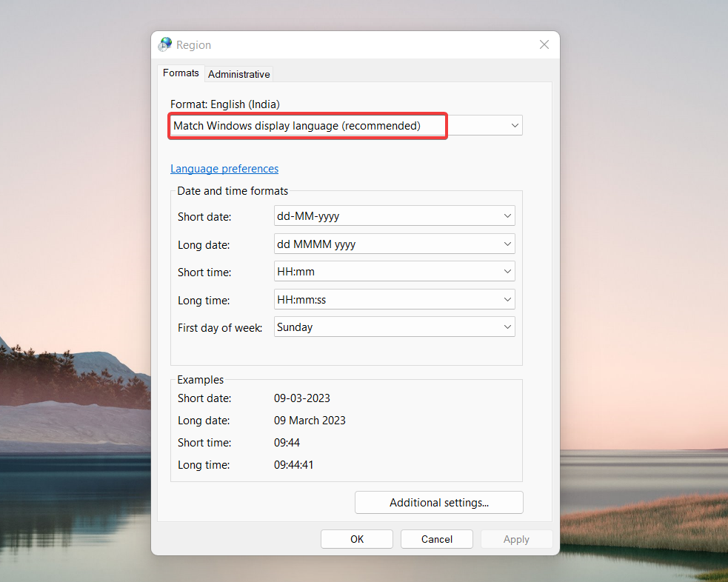Switch to the Administrative tab
This screenshot has height=582, width=728.
[x=238, y=74]
